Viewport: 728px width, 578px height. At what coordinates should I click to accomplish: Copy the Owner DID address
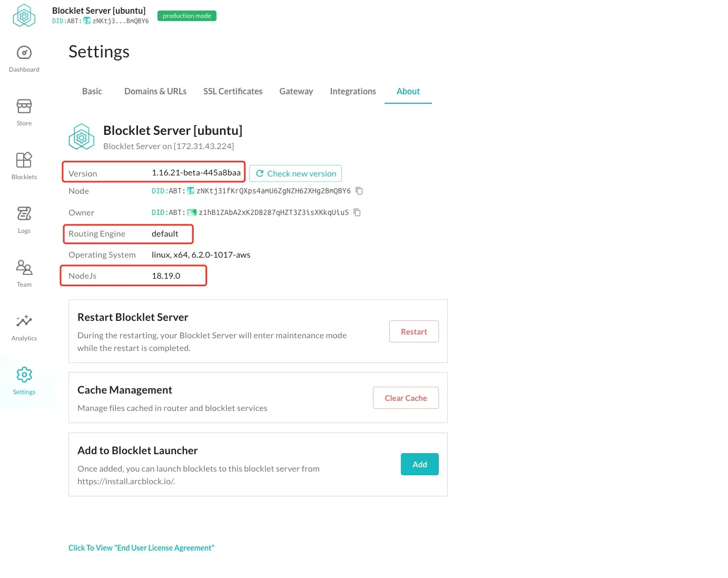[357, 212]
